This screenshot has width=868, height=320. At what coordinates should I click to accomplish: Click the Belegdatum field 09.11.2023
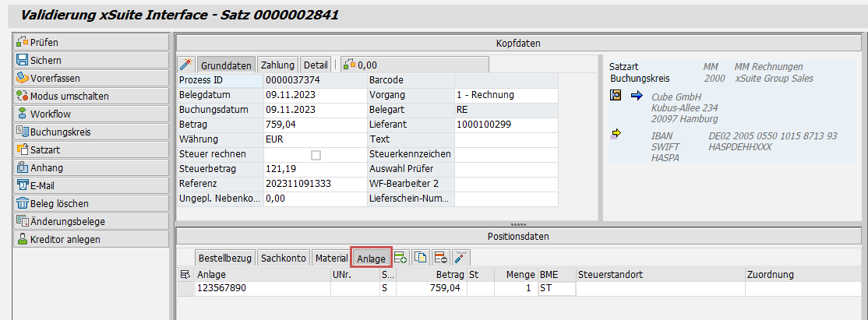tap(316, 95)
